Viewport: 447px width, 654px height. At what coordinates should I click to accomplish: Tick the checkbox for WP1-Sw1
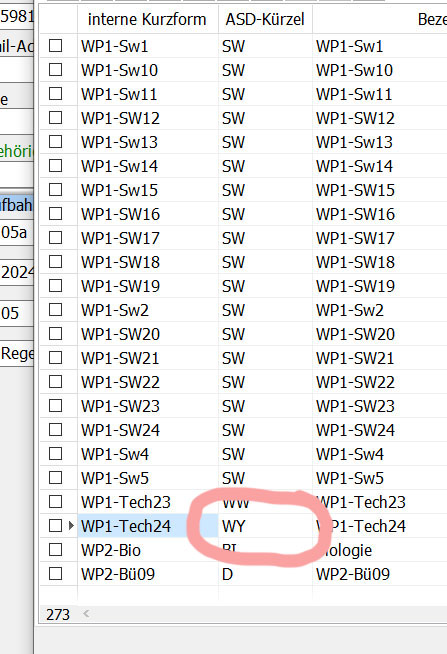click(55, 45)
